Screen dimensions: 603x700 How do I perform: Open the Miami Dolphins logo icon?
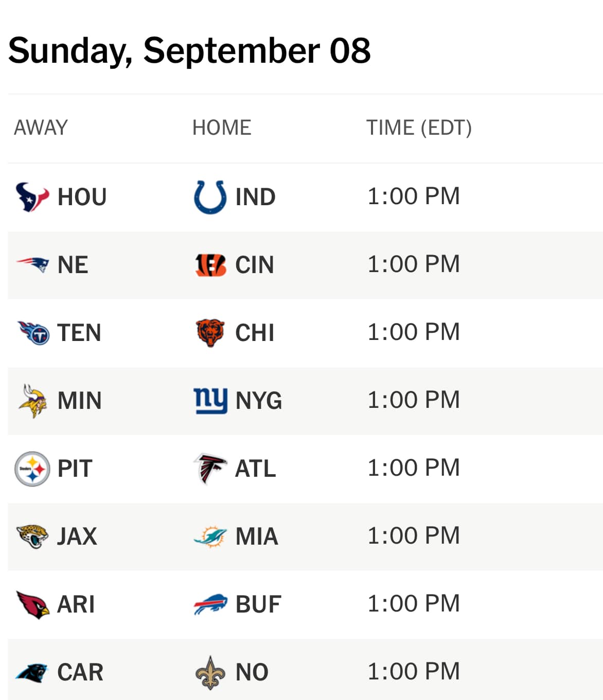210,536
